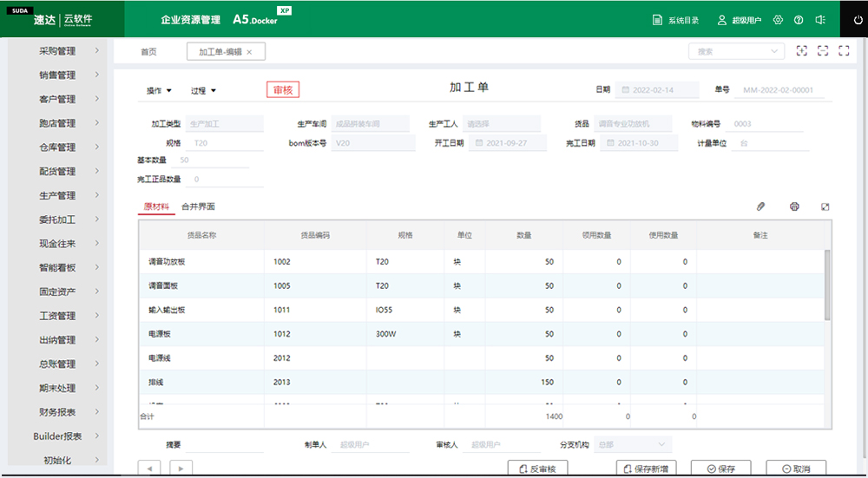Expand 财务报表 sidebar menu

57,411
